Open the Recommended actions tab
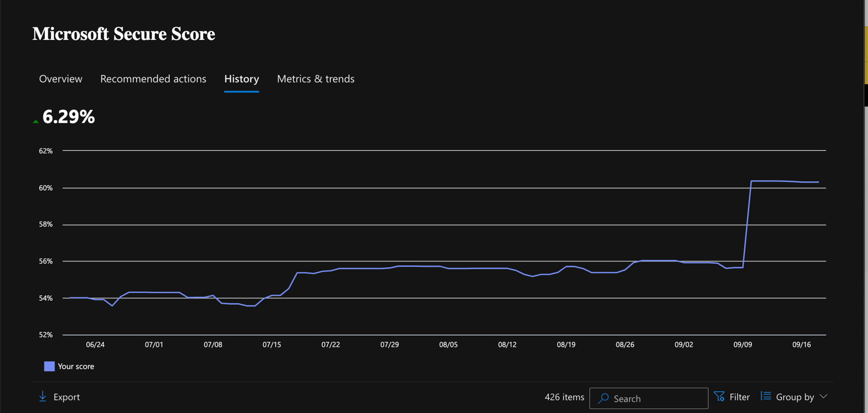This screenshot has height=413, width=868. (x=153, y=79)
